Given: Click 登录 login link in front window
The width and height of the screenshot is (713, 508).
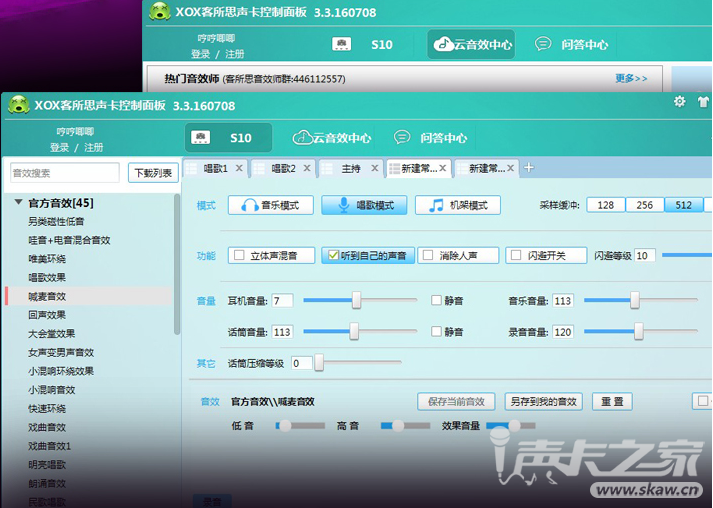Looking at the screenshot, I should coord(59,147).
